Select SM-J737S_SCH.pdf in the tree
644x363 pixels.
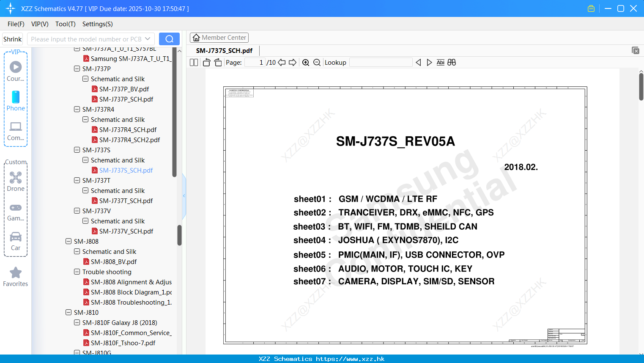[x=126, y=170]
